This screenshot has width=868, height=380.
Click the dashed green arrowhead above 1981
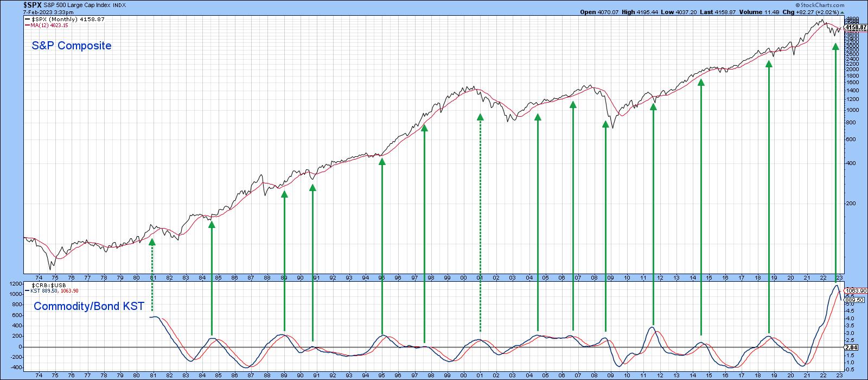(x=152, y=242)
